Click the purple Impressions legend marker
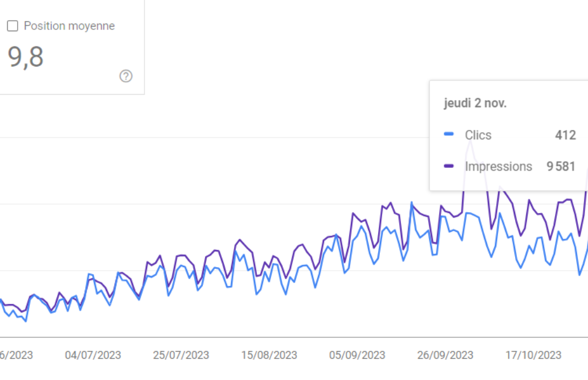The height and width of the screenshot is (380, 588). tap(449, 166)
